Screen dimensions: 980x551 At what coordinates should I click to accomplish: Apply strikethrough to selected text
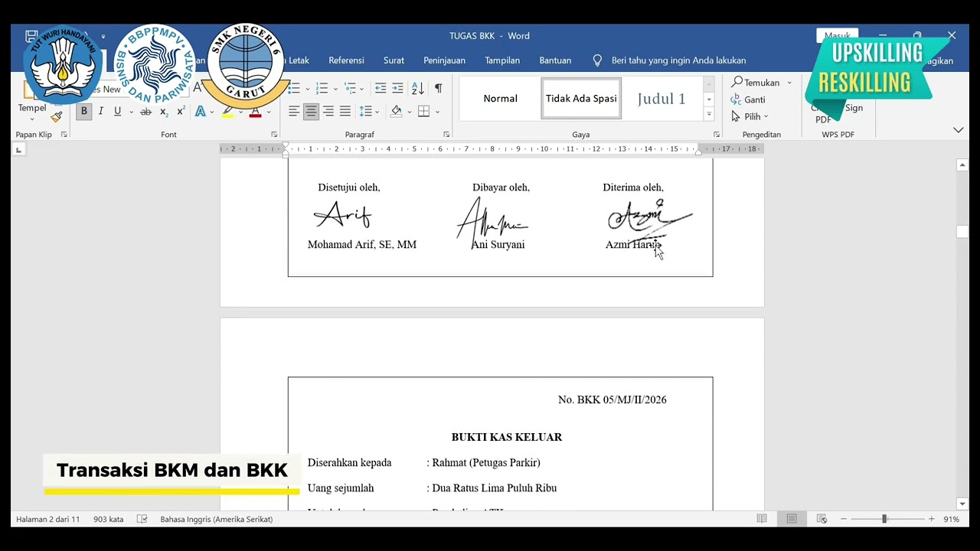point(145,112)
